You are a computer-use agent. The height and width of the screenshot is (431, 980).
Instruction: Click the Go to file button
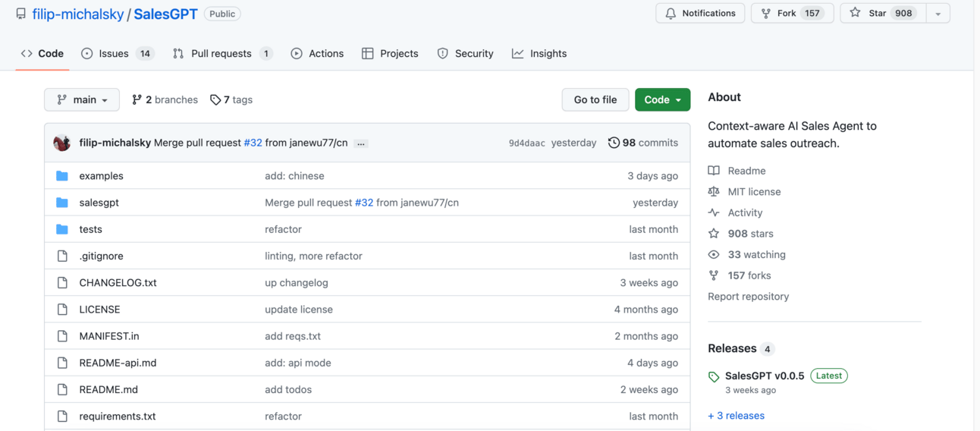coord(595,100)
